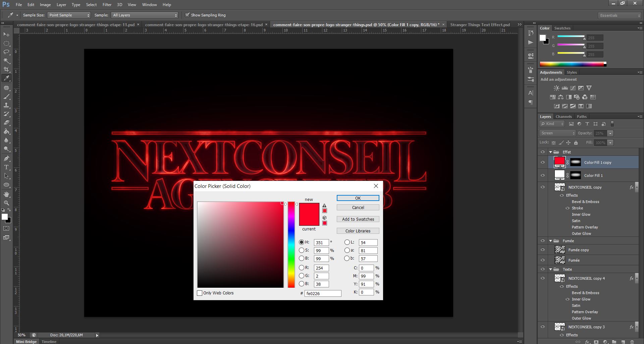Click the hex color input field
Image resolution: width=644 pixels, height=344 pixels.
(323, 293)
